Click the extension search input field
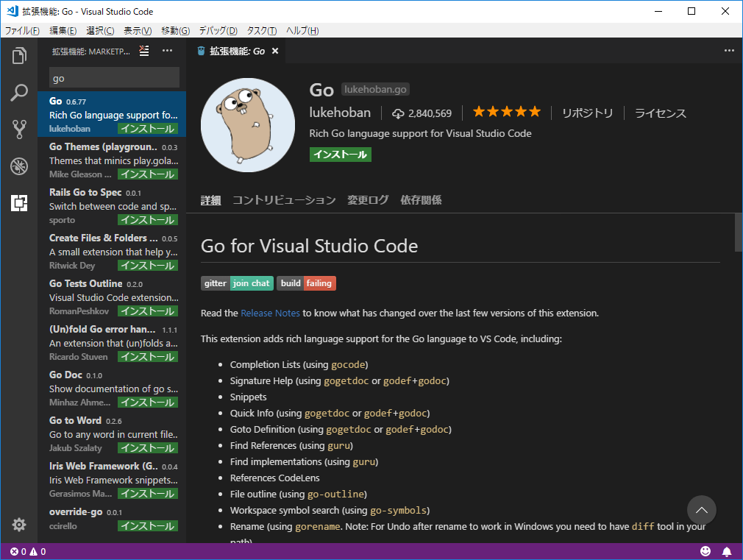Image resolution: width=743 pixels, height=560 pixels. (x=113, y=77)
